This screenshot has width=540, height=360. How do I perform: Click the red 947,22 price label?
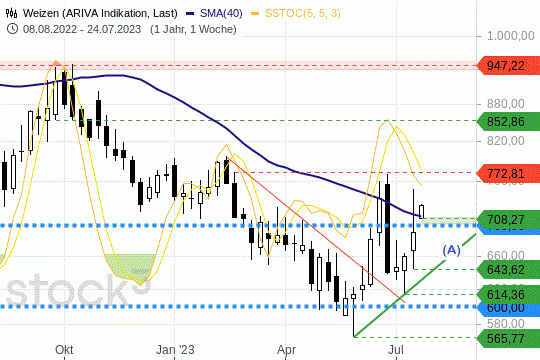click(x=509, y=65)
